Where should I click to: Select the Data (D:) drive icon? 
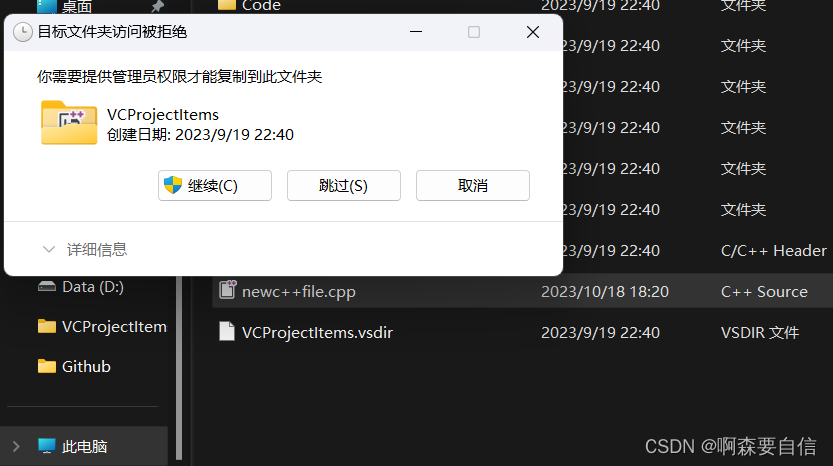click(x=47, y=286)
